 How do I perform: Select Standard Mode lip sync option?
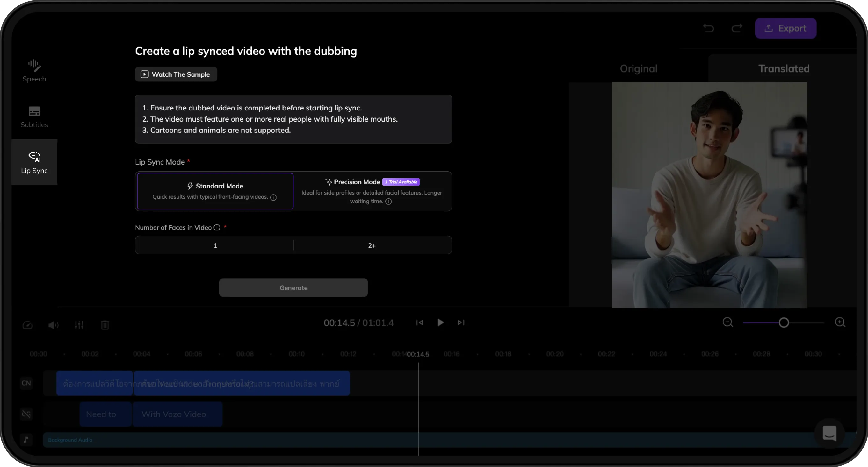click(x=215, y=191)
